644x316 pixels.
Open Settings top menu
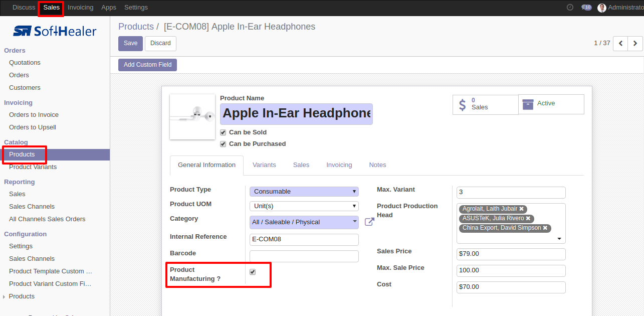click(136, 8)
